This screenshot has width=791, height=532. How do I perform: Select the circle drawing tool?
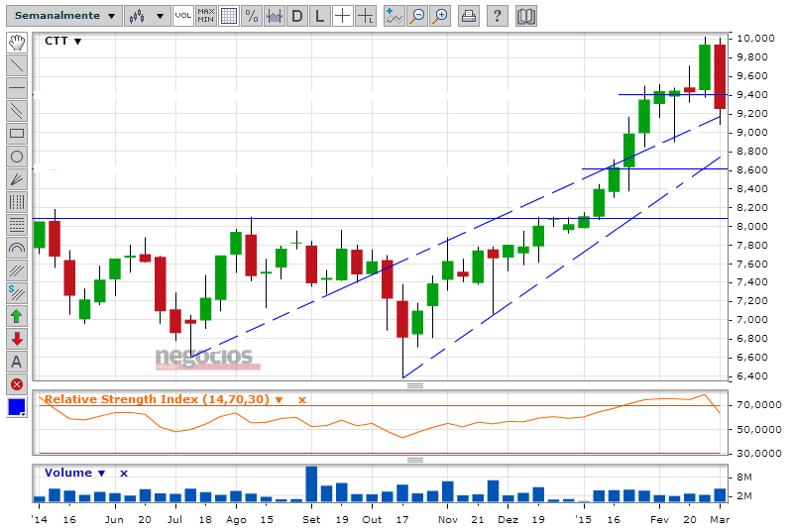point(17,157)
